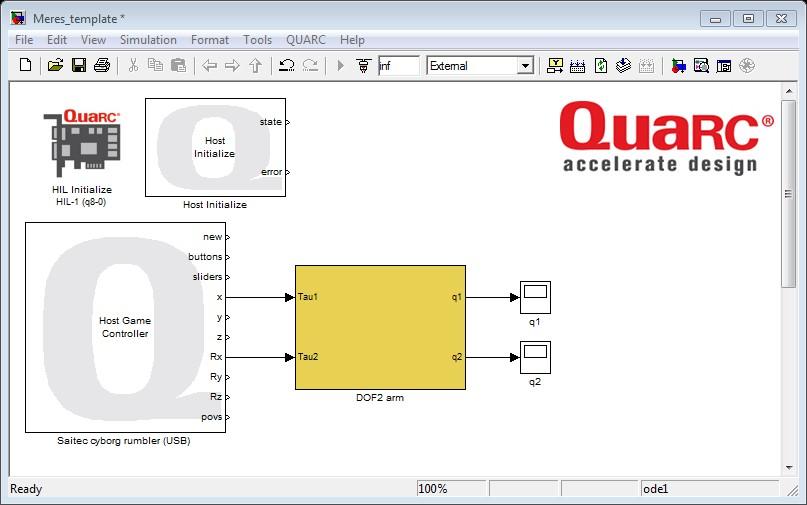Viewport: 807px width, 505px height.
Task: Click the greyed debug fan-shaped icon
Action: click(747, 65)
